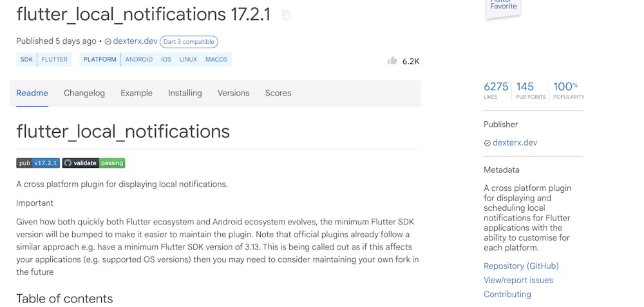Click the Readme tab
The image size is (644, 307).
pyautogui.click(x=32, y=93)
